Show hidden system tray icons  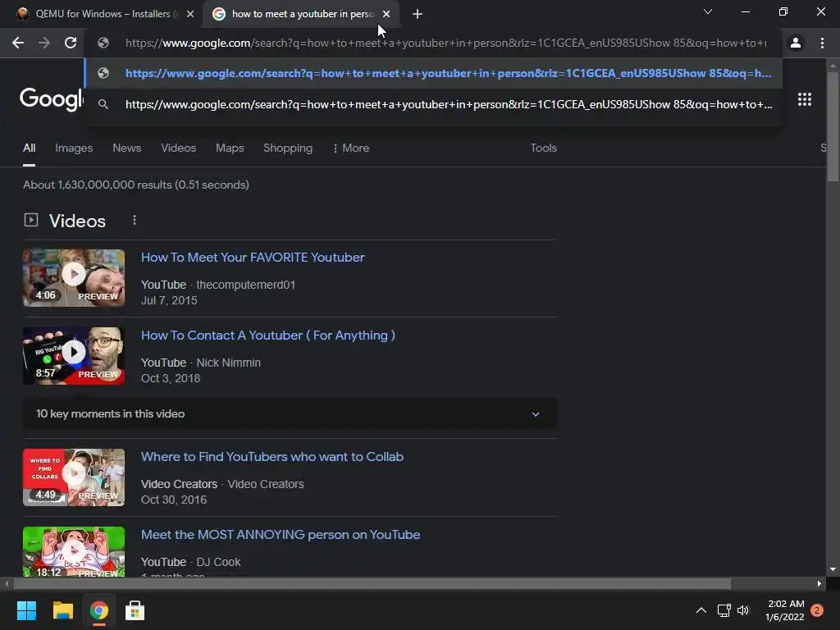pyautogui.click(x=701, y=610)
